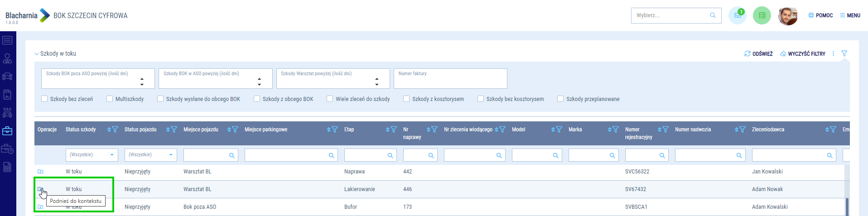The image size is (868, 216).
Task: Enable the Szkody bez zleceń checkbox
Action: pos(44,99)
